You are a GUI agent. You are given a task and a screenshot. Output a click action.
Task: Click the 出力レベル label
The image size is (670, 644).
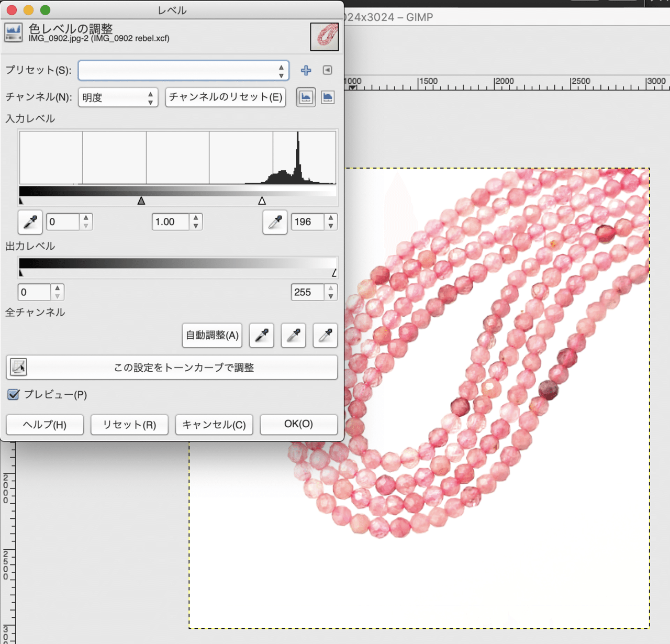point(30,246)
